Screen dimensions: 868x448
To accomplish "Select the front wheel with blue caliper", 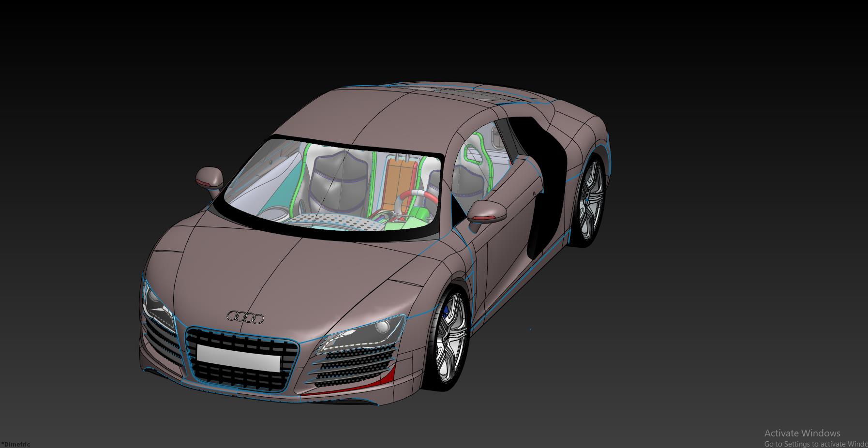I will point(450,338).
